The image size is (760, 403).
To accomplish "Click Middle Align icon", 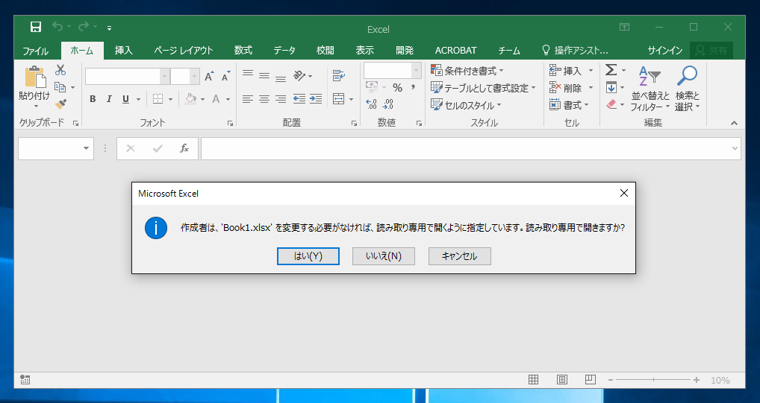I will point(264,76).
